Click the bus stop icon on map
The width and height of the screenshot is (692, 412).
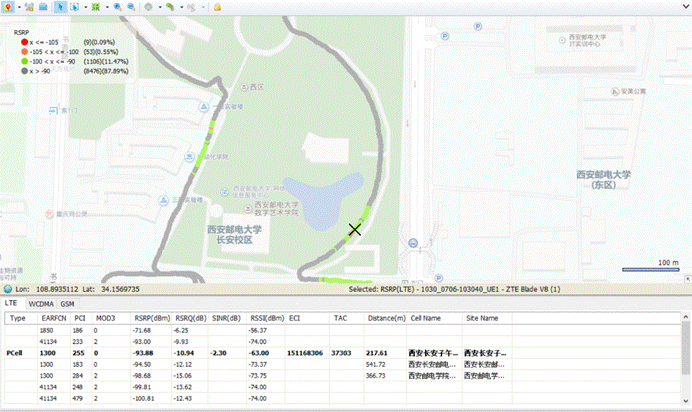413,243
